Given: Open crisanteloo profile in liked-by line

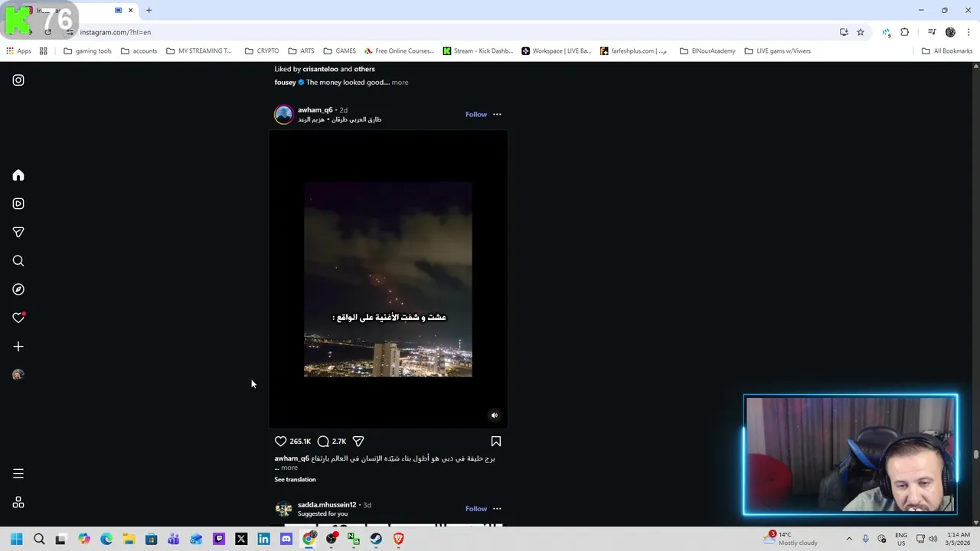Looking at the screenshot, I should click(x=320, y=70).
